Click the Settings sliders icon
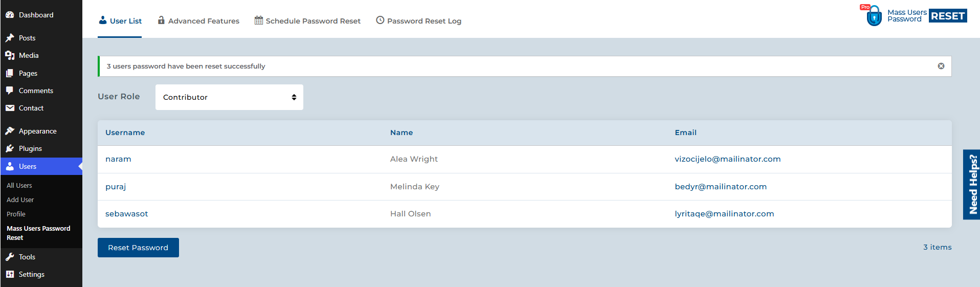Screen dimensions: 980x287 click(x=10, y=274)
